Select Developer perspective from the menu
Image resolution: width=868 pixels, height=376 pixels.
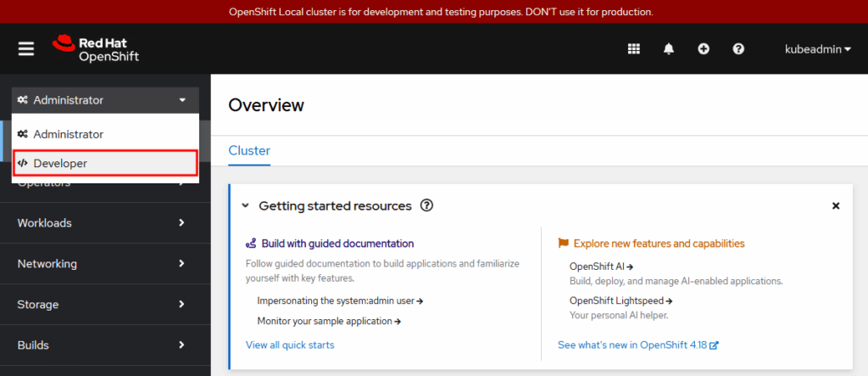point(105,163)
